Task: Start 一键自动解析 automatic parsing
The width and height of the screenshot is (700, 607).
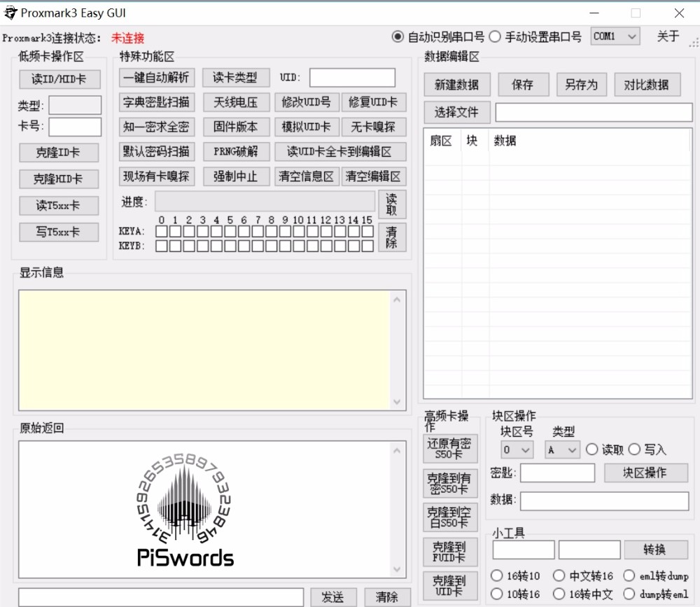Action: (x=157, y=78)
